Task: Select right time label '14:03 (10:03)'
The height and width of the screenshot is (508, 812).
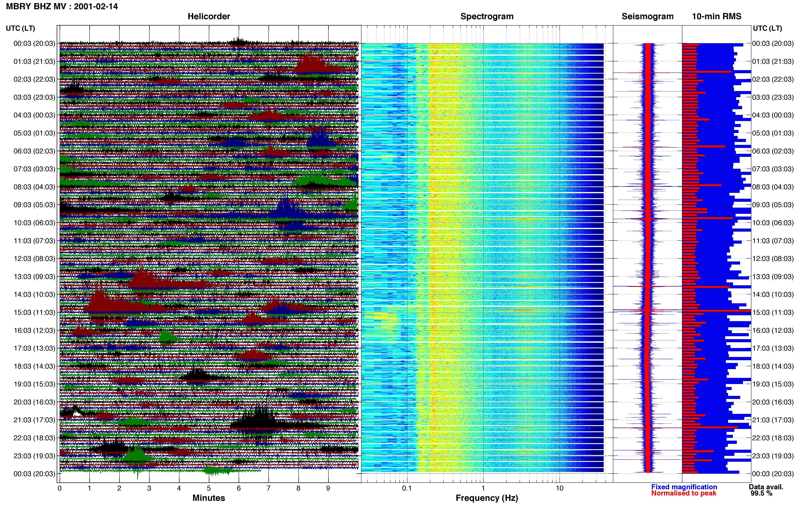Action: [773, 295]
